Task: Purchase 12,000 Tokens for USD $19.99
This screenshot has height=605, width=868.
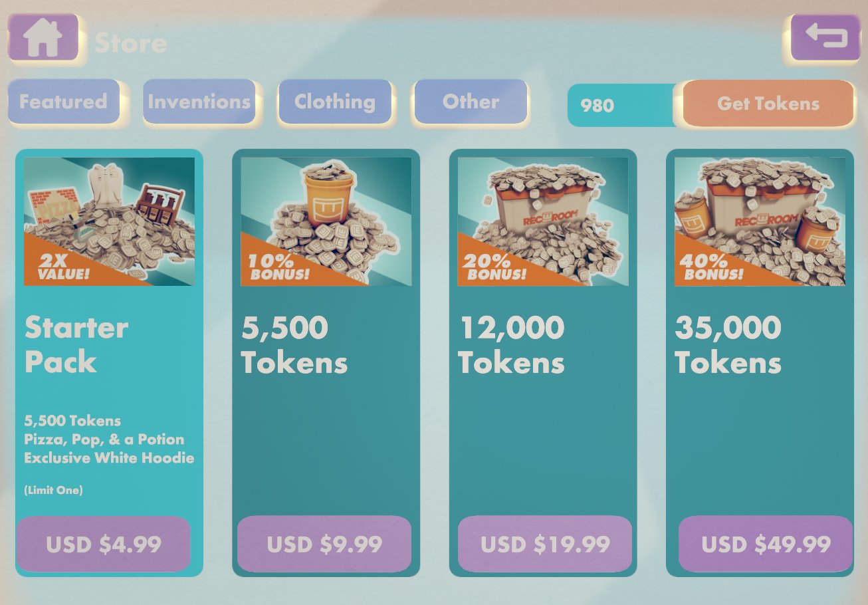Action: pos(545,544)
